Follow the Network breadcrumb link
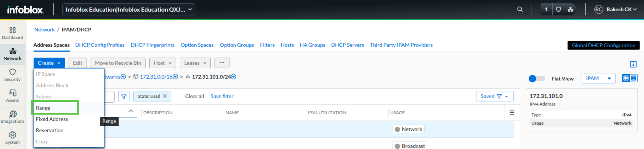The height and width of the screenshot is (149, 644). pyautogui.click(x=45, y=30)
